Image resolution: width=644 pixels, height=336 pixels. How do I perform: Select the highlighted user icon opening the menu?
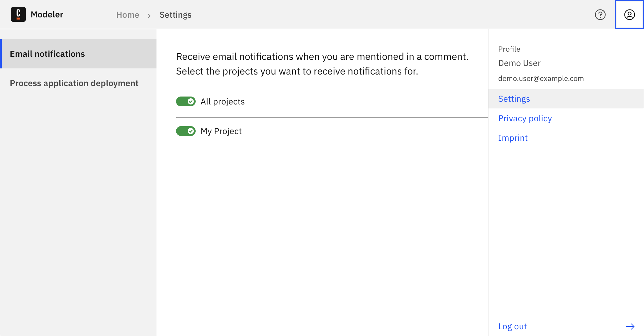629,14
